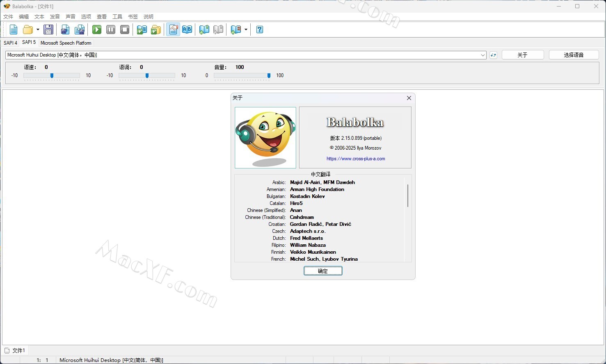Adjust the 语调 pitch slider

(147, 75)
